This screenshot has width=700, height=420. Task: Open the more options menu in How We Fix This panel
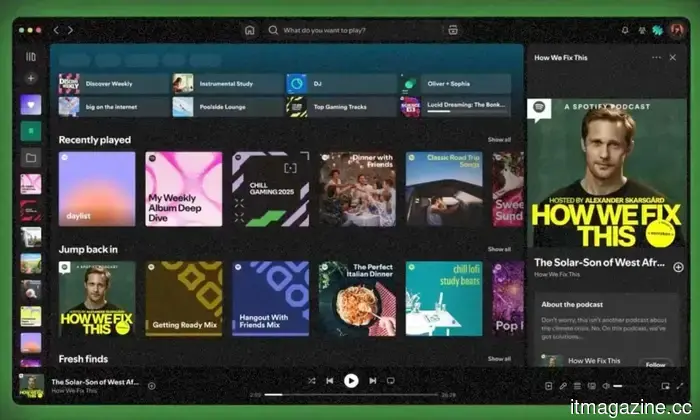pyautogui.click(x=656, y=58)
